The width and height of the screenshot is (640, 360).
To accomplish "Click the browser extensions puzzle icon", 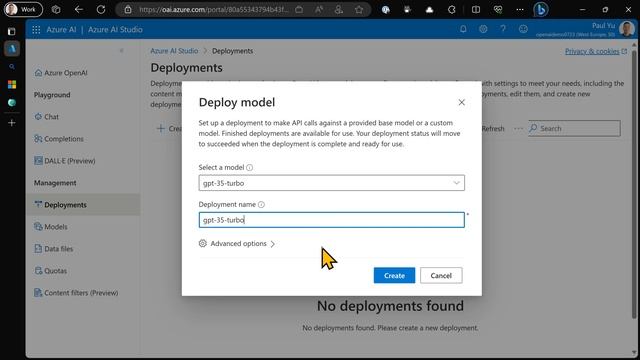I will point(451,9).
